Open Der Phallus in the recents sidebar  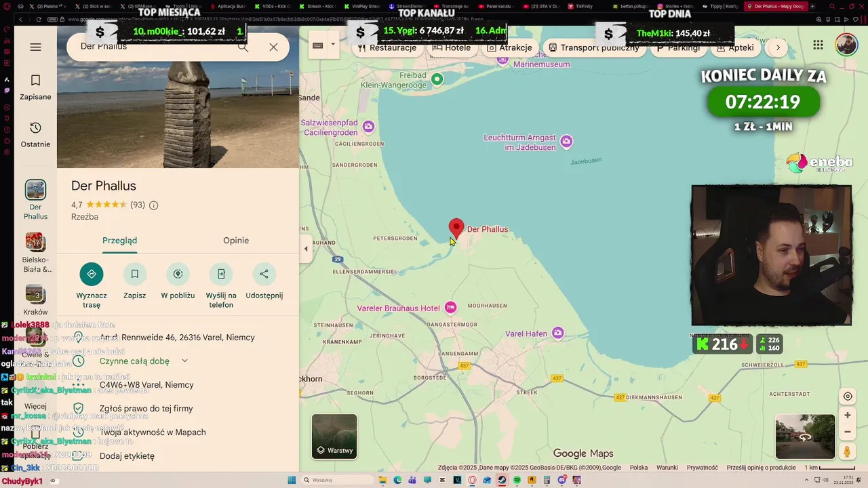click(x=35, y=200)
